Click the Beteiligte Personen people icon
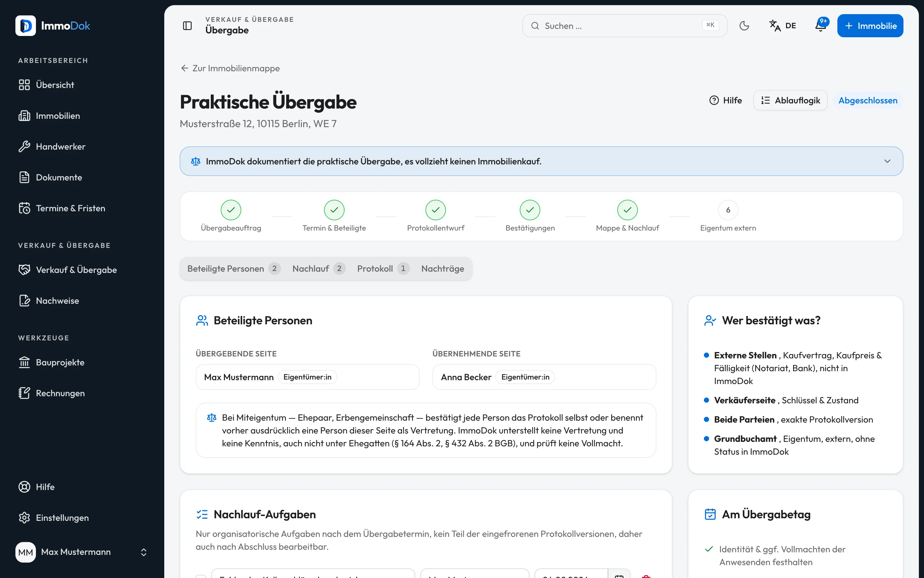The width and height of the screenshot is (924, 578). pos(202,320)
